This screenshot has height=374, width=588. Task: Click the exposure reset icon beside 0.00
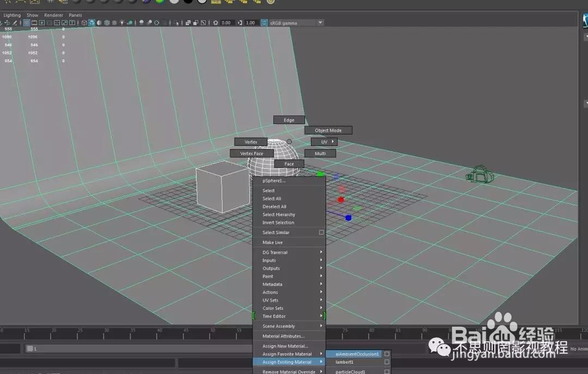point(216,23)
